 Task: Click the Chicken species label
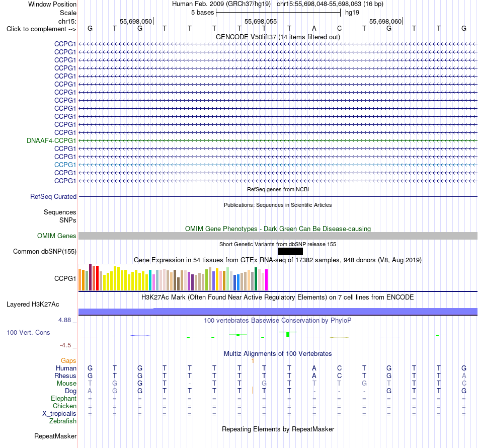coord(64,406)
